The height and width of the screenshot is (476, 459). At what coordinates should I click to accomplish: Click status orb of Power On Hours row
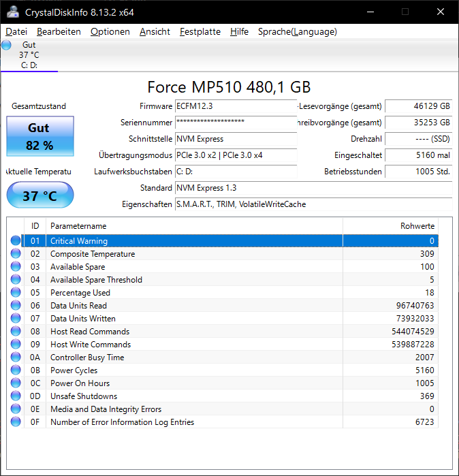[x=16, y=383]
